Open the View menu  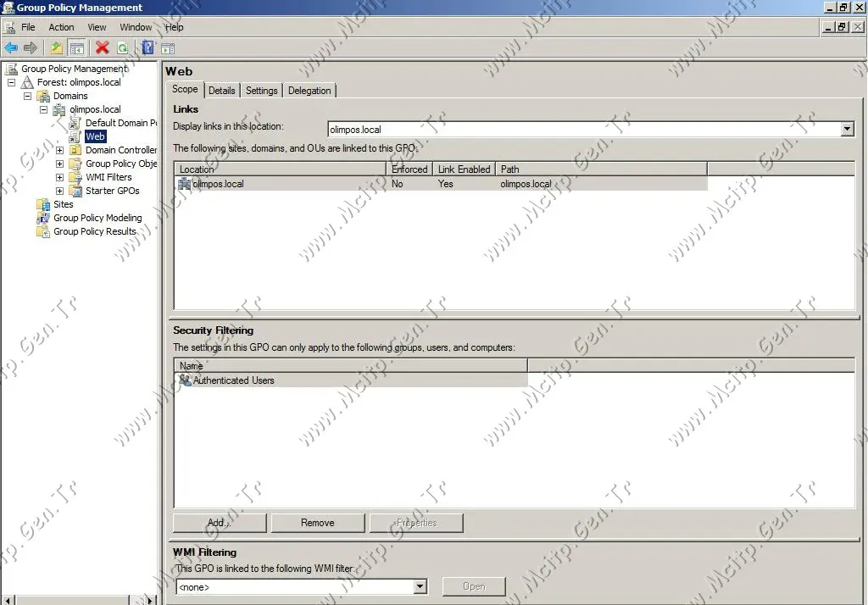97,27
